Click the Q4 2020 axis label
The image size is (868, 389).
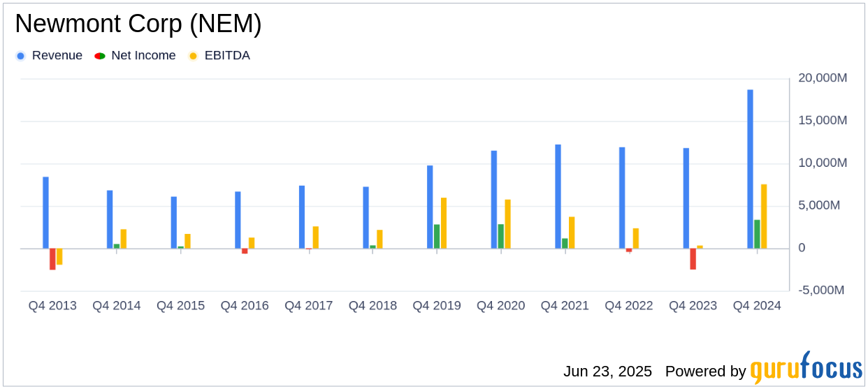[501, 306]
